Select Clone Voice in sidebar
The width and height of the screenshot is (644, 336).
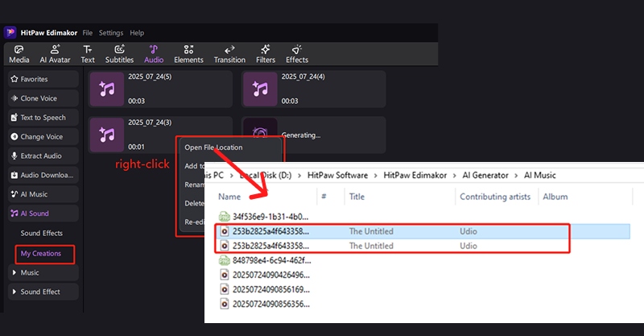point(43,98)
